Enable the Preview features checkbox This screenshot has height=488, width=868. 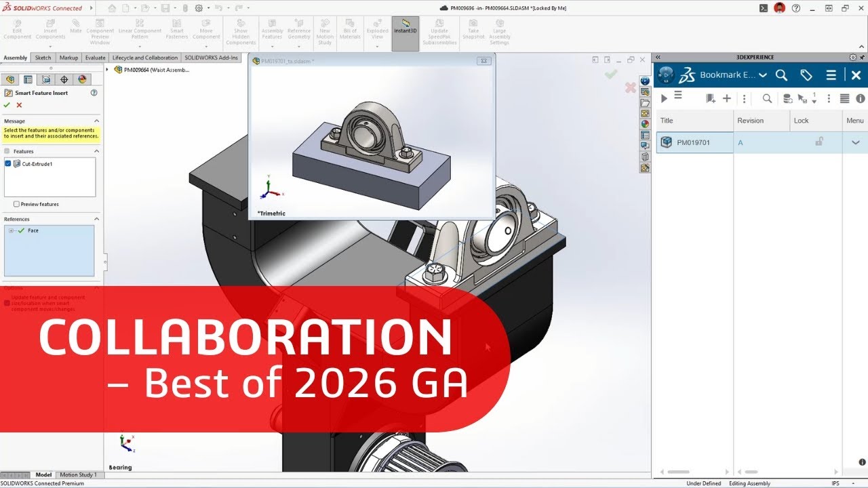coord(16,204)
